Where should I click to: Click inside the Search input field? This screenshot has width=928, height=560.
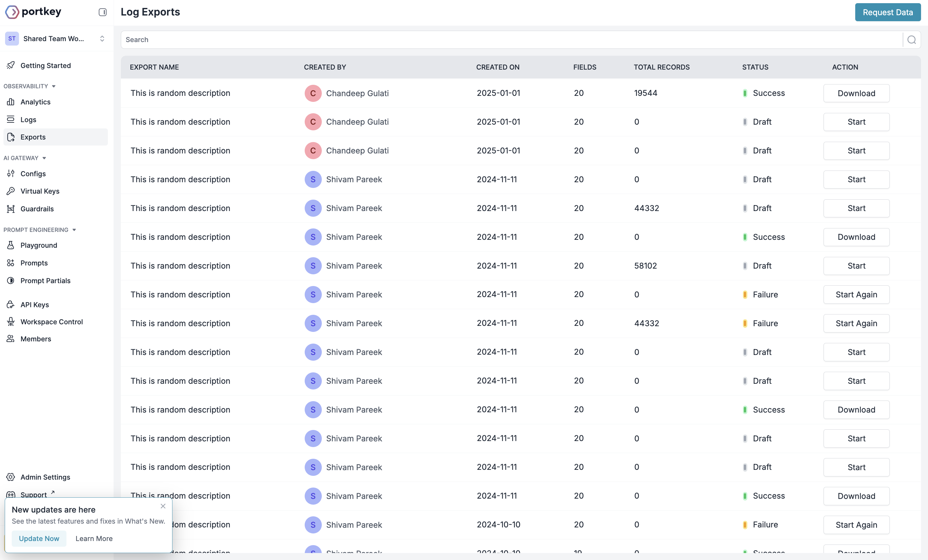377,40
